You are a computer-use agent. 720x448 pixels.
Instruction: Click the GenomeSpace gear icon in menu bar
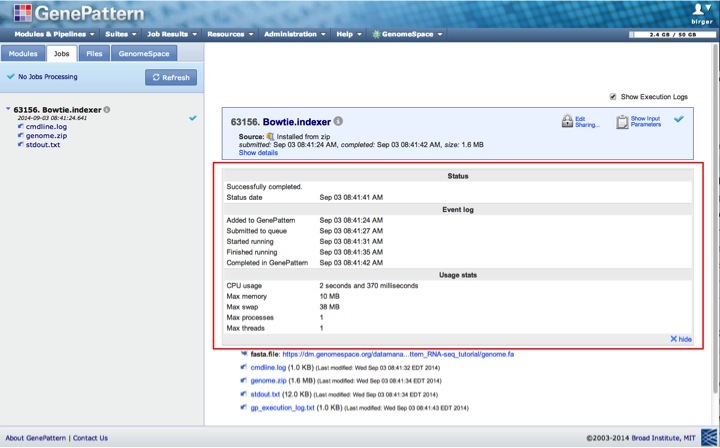tap(376, 34)
